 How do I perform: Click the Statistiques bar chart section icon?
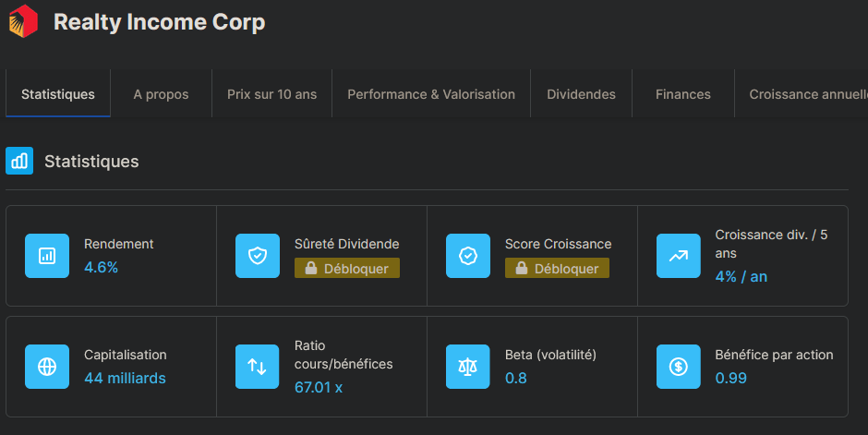coord(19,161)
